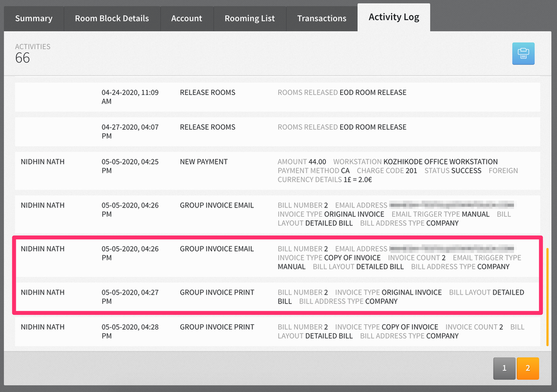557x392 pixels.
Task: Select the 04-27-2020, 04:07 PM timestamp
Action: [130, 131]
